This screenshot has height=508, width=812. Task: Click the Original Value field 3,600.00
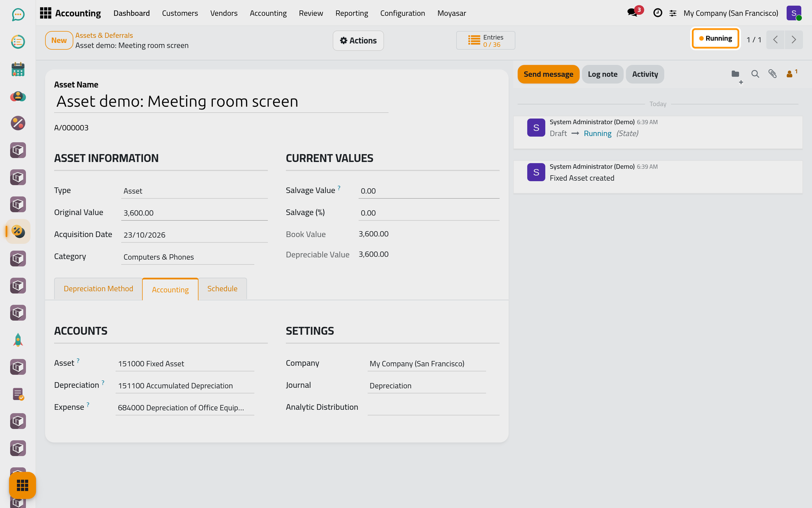point(194,213)
